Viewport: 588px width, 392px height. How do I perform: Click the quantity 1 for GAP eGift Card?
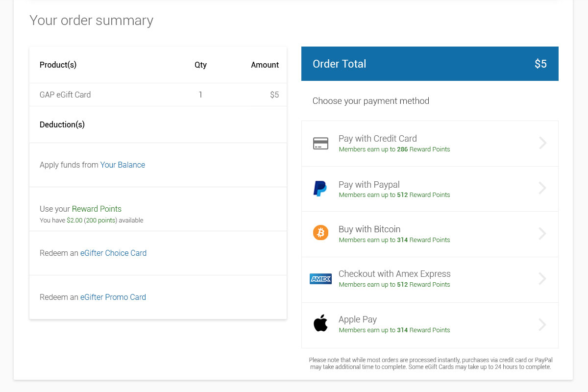tap(200, 95)
